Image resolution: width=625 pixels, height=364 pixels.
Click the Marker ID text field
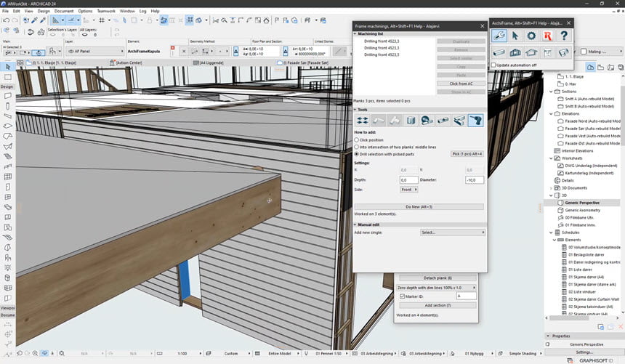(466, 296)
